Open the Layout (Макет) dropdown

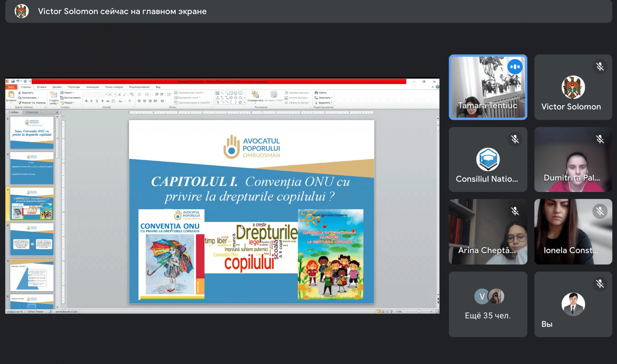point(67,93)
